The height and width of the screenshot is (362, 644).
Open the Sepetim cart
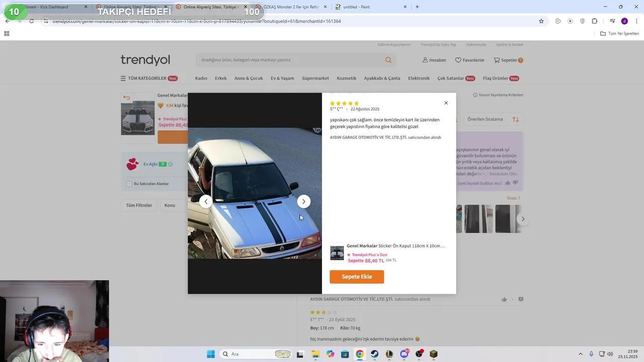pos(508,60)
